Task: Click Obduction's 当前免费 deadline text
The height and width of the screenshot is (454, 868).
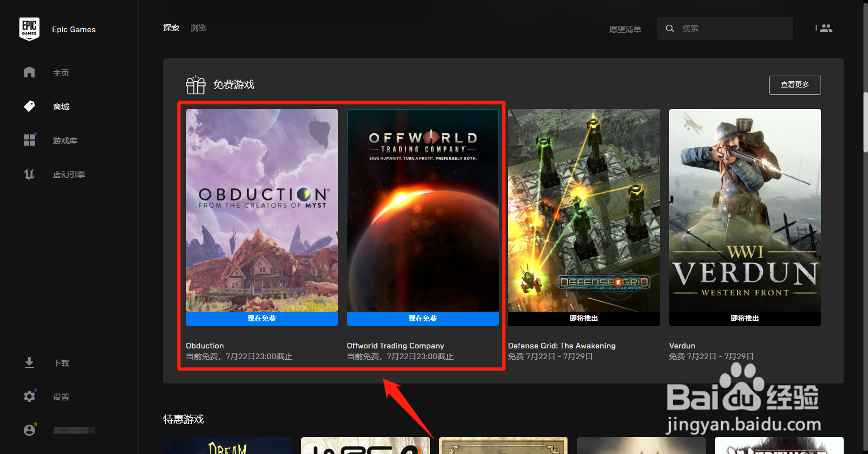Action: (239, 356)
